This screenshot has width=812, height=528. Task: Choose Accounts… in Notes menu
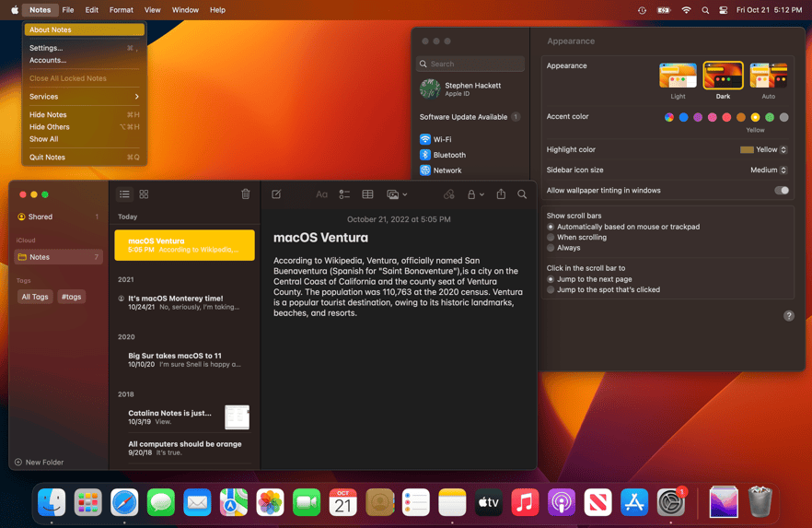coord(84,60)
